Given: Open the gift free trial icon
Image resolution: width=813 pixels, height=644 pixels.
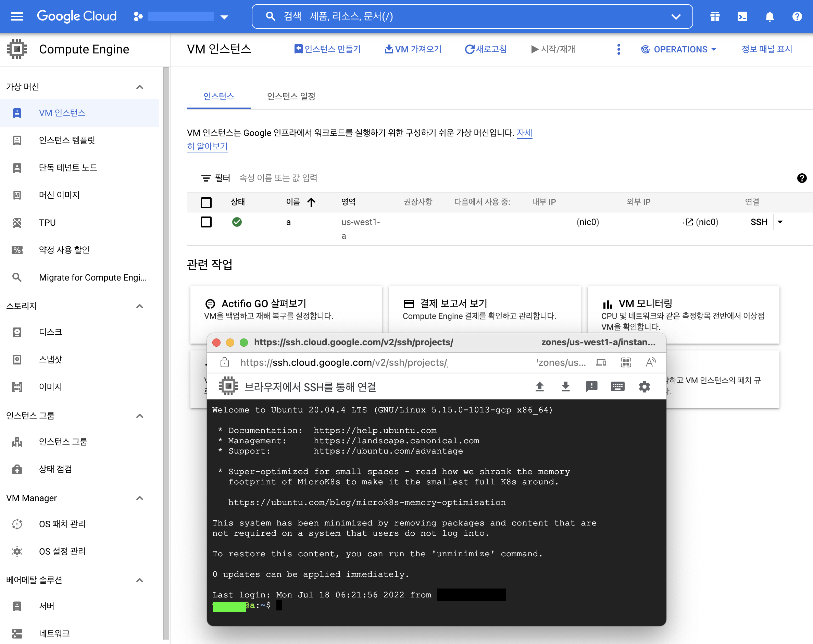Looking at the screenshot, I should pyautogui.click(x=715, y=16).
